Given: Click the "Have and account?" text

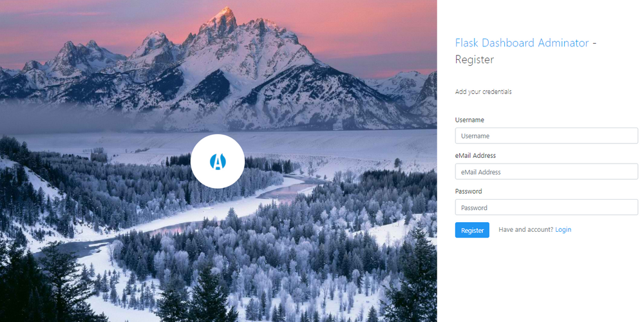Looking at the screenshot, I should 526,229.
